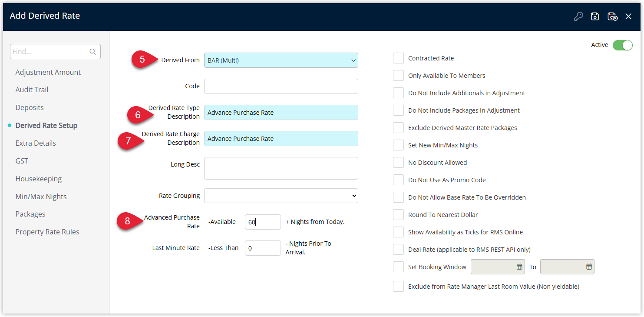
Task: Click the Last Minute Rate nights field
Action: (x=263, y=248)
